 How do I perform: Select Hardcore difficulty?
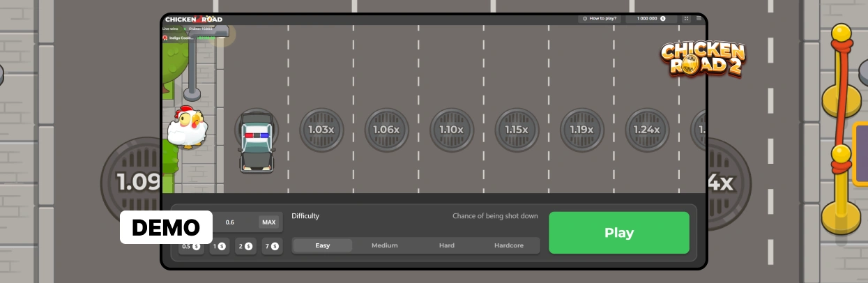(509, 245)
